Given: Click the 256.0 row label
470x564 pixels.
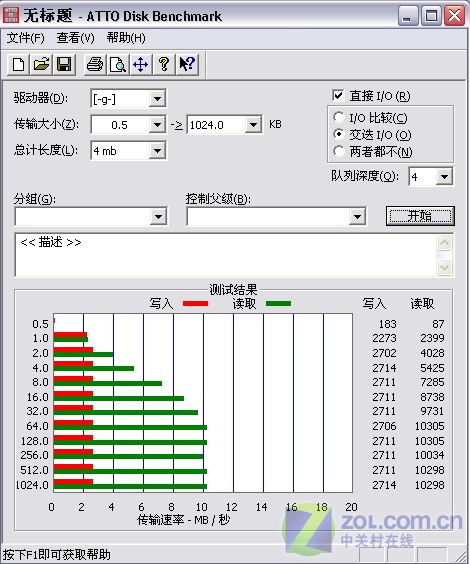Looking at the screenshot, I should point(35,455).
